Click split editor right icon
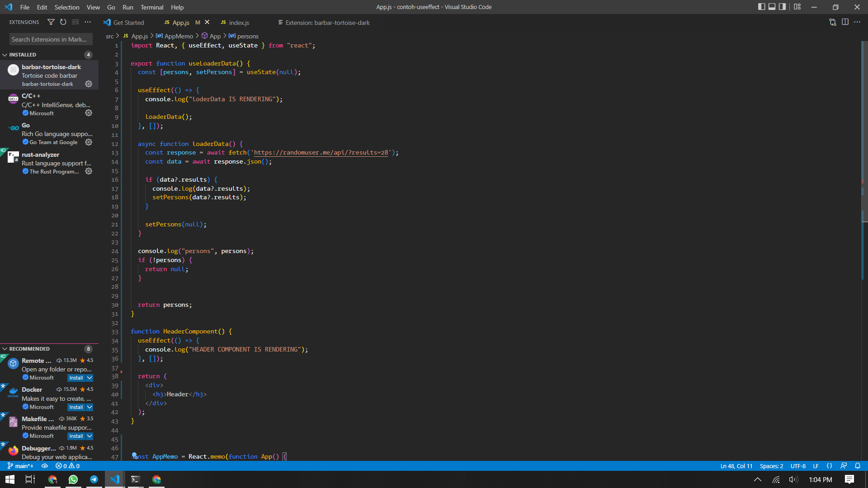This screenshot has height=488, width=868. tap(845, 22)
